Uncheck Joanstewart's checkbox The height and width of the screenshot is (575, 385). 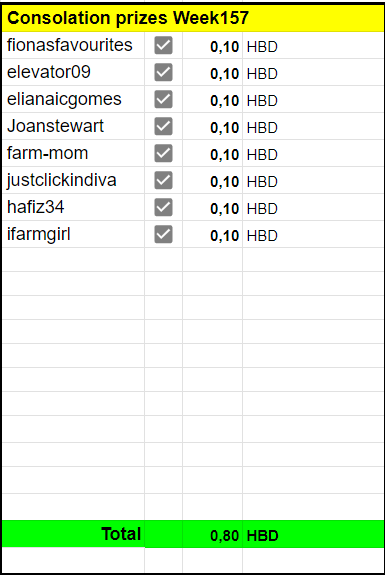tap(163, 127)
